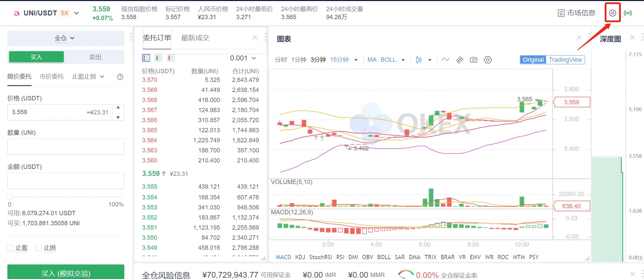
Task: Close the cross margin risk info panel
Action: coord(633,274)
